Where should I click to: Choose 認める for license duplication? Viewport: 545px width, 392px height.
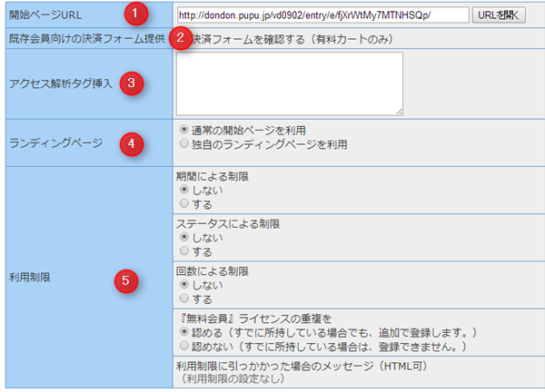coord(184,332)
